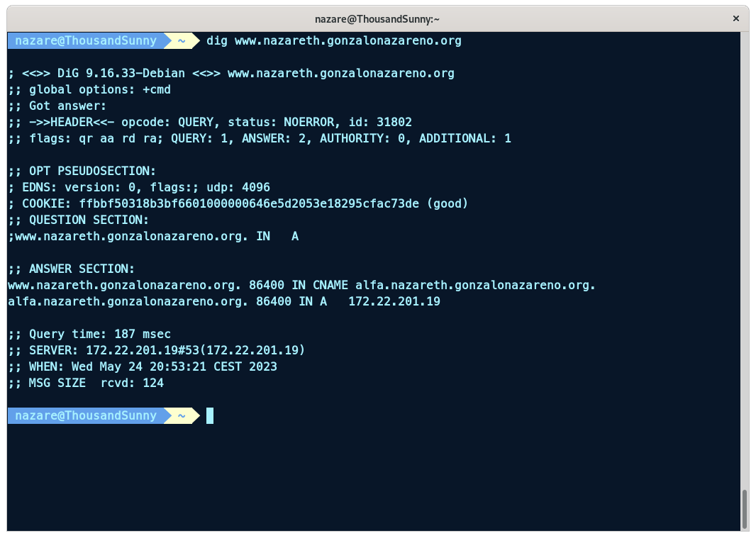Click the WHEN timestamp line

pyautogui.click(x=142, y=366)
